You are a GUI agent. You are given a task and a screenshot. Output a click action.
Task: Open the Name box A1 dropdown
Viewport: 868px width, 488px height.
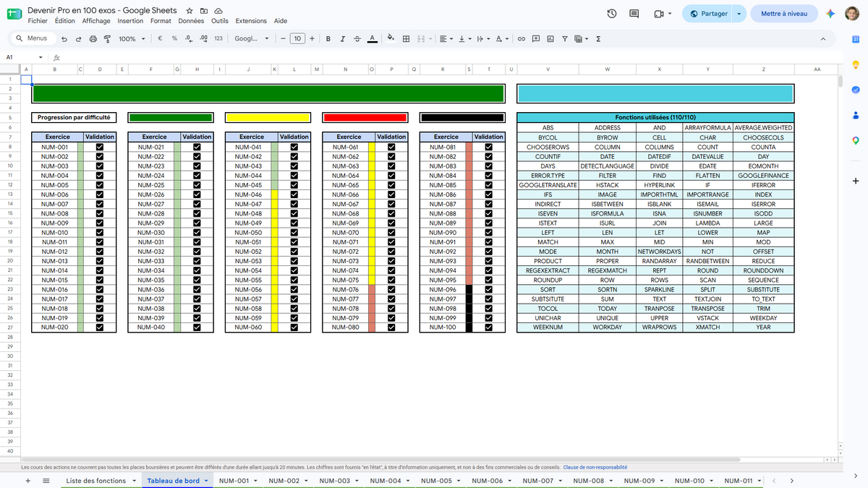[41, 57]
